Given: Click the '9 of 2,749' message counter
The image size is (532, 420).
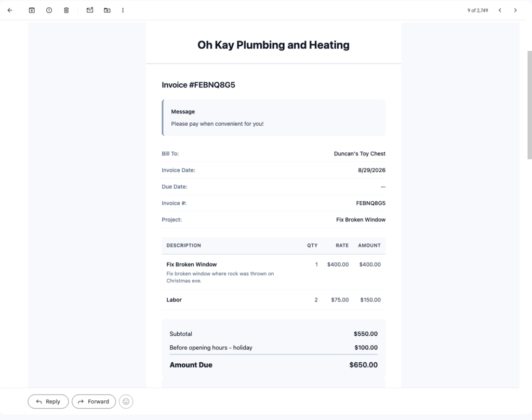Looking at the screenshot, I should click(477, 10).
